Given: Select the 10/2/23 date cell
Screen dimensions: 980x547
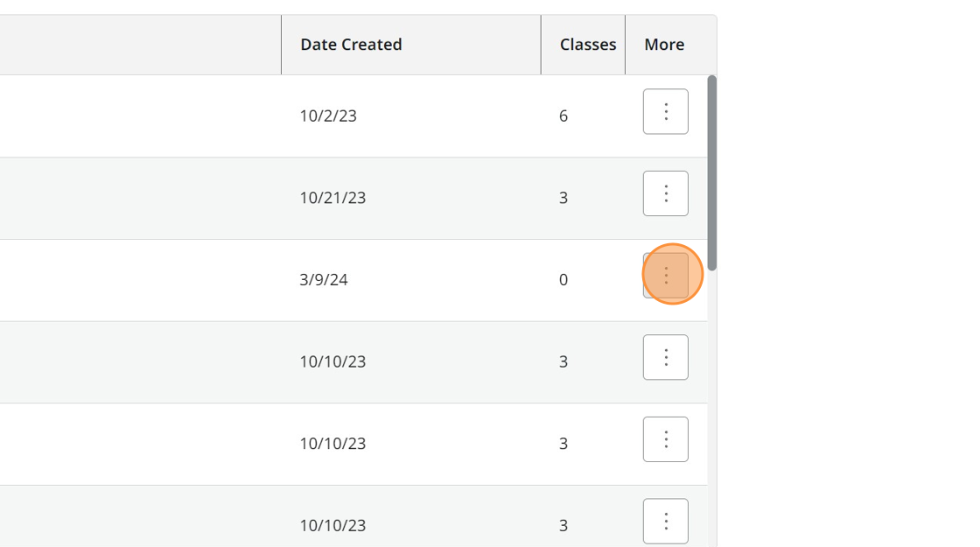Looking at the screenshot, I should pyautogui.click(x=328, y=116).
